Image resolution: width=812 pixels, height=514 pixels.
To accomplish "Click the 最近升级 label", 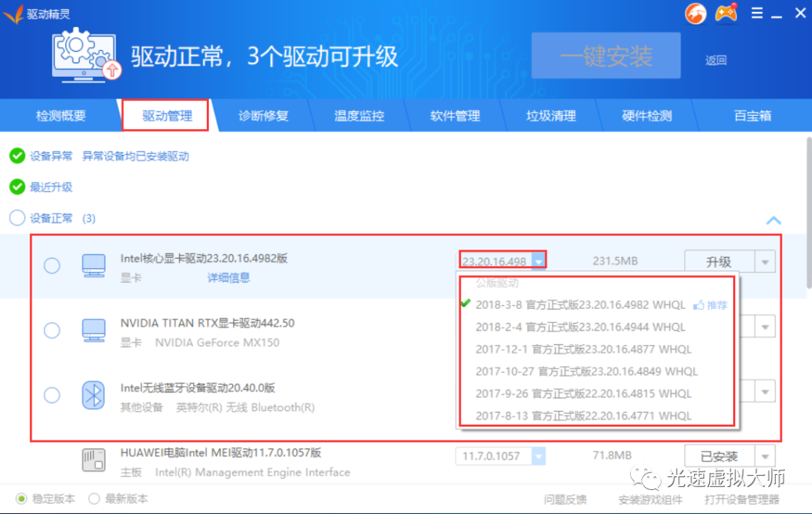I will (51, 187).
